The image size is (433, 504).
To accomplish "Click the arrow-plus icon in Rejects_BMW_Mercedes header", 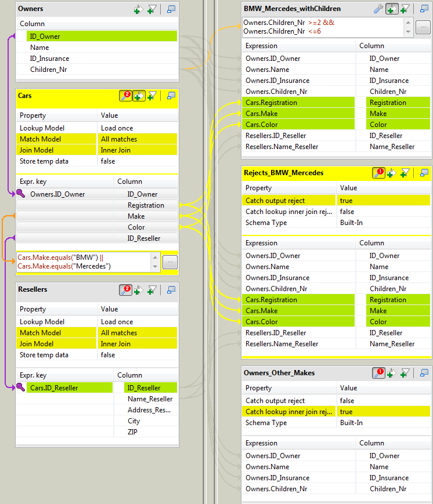I will (x=392, y=173).
